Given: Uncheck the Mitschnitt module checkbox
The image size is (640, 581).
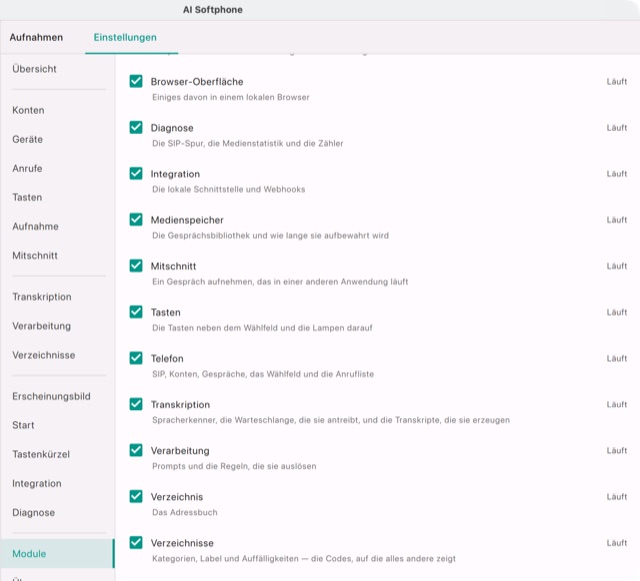Looking at the screenshot, I should coord(136,266).
